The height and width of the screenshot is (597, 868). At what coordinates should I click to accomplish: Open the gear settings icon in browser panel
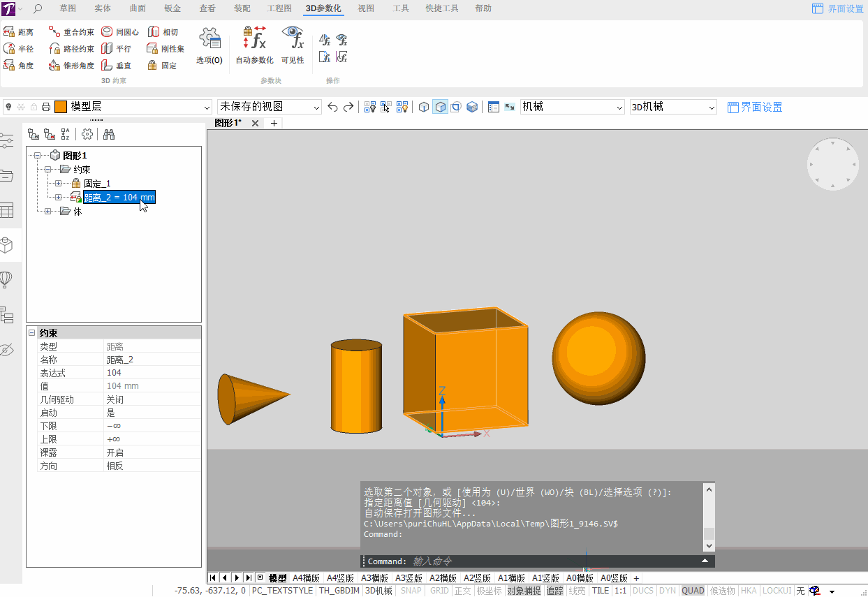click(x=87, y=134)
